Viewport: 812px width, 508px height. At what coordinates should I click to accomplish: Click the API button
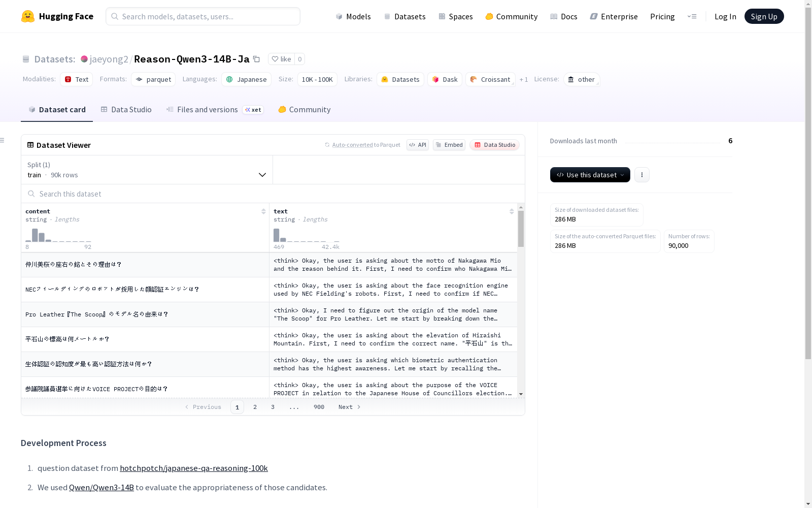click(418, 145)
